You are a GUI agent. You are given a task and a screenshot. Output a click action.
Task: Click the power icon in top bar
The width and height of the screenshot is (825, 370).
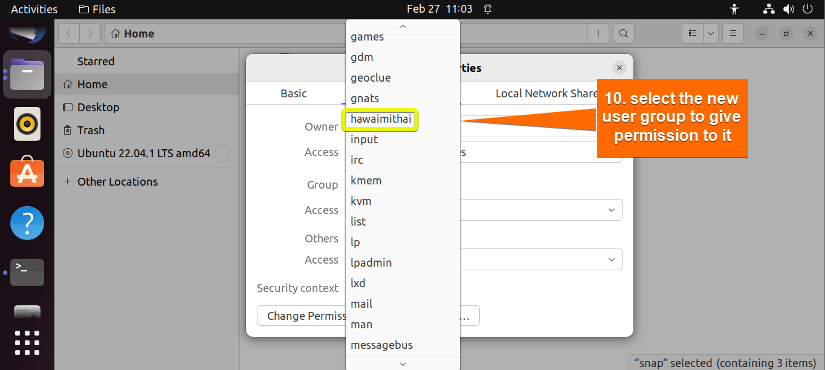807,9
